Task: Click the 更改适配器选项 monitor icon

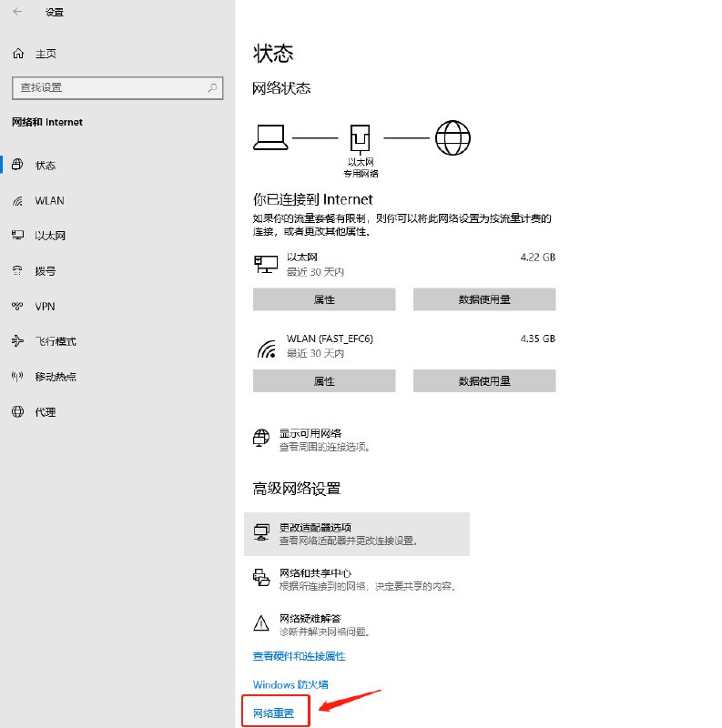Action: pyautogui.click(x=261, y=532)
